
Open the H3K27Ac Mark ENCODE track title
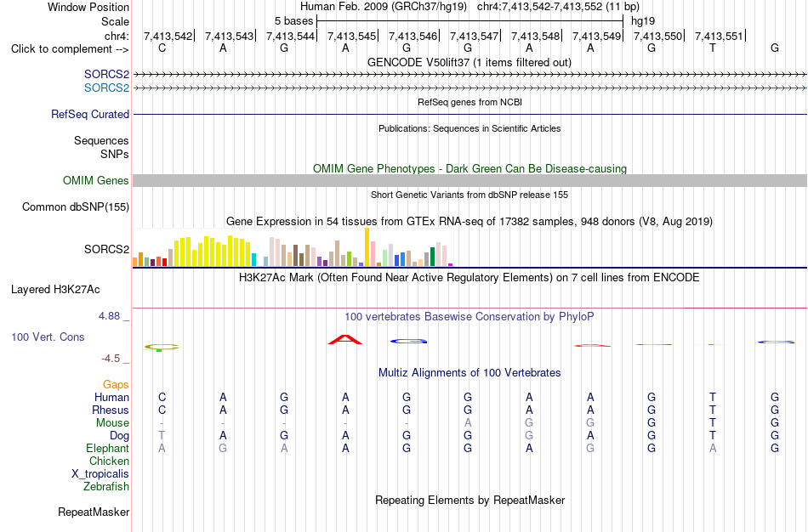point(469,278)
